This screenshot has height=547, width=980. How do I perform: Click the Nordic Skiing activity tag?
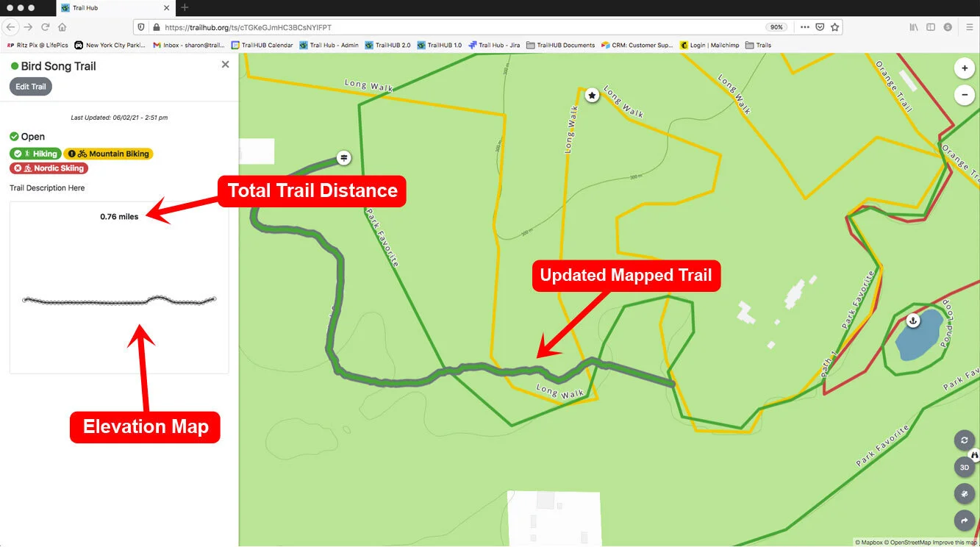coord(49,168)
